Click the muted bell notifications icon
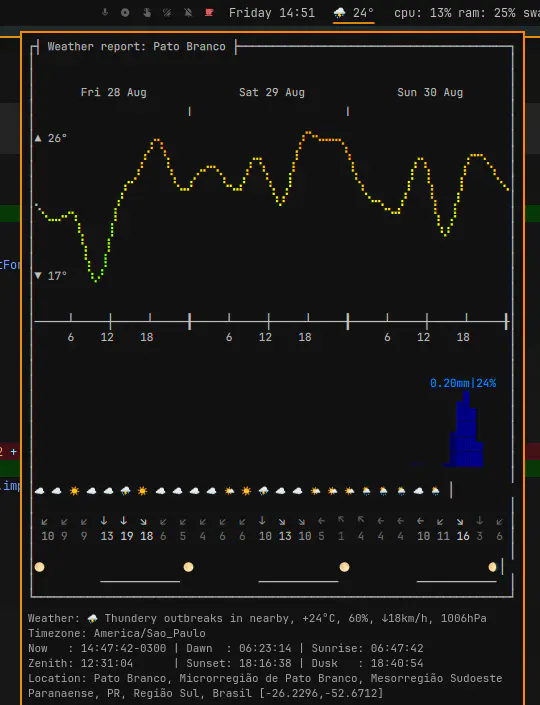Screen dimensions: 540x705 (x=188, y=13)
